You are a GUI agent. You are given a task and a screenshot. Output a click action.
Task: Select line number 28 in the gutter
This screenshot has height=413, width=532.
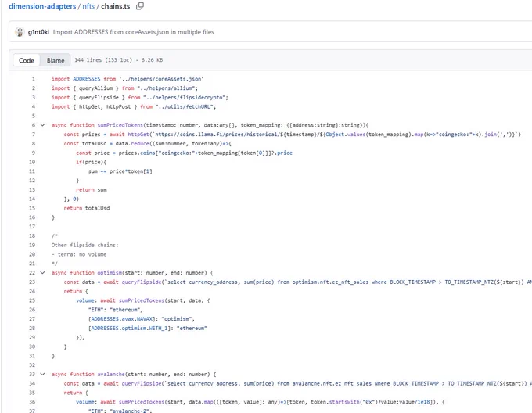pos(32,329)
